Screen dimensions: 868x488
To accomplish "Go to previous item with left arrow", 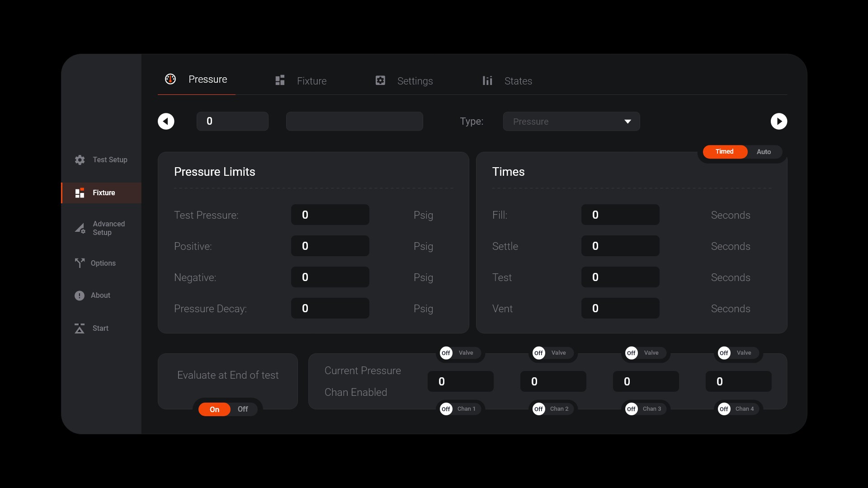I will [166, 121].
